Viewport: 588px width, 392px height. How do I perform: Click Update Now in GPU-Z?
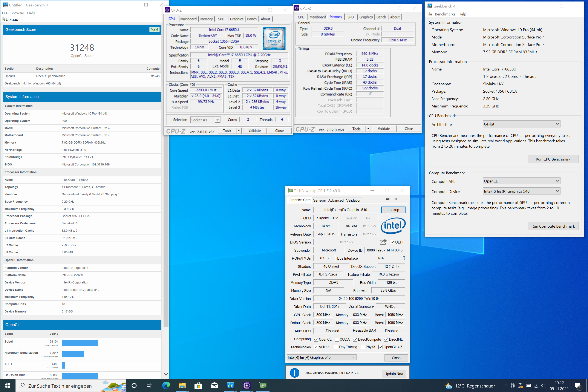[x=394, y=374]
